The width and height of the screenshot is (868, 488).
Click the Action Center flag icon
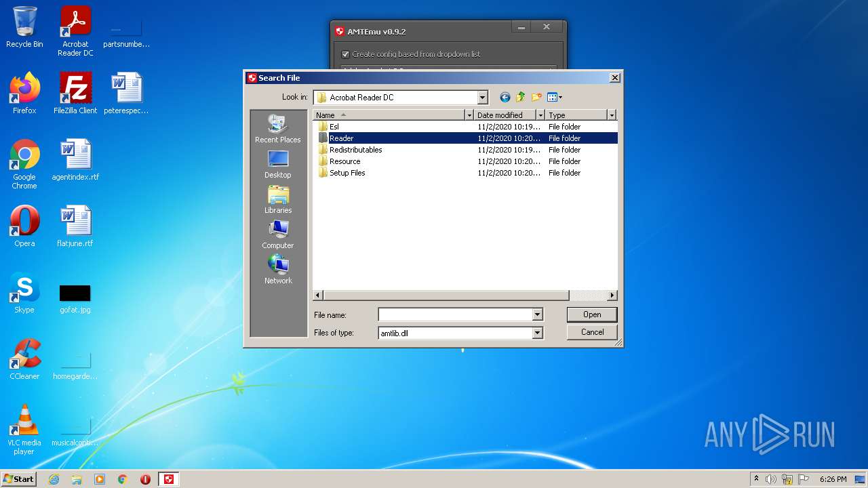click(x=804, y=479)
